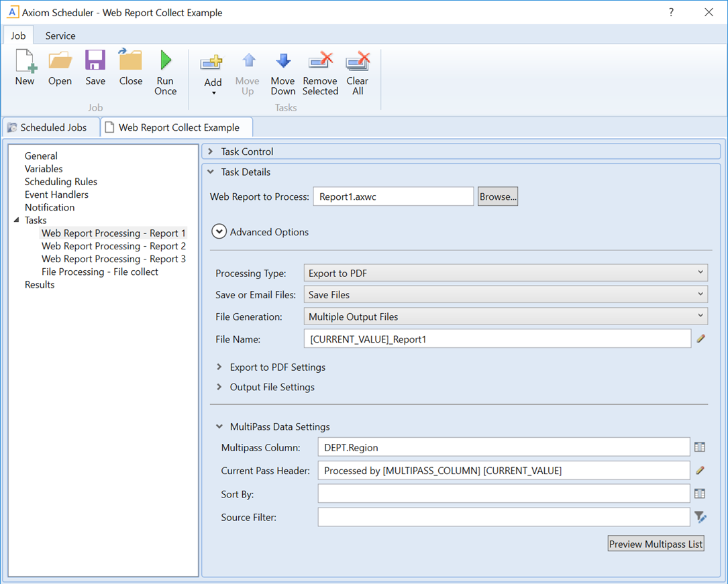
Task: Save the current job
Action: pos(95,67)
